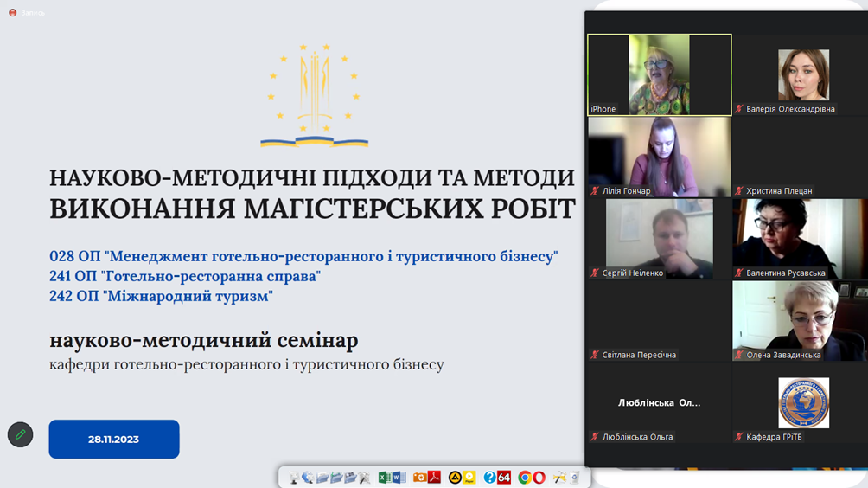Click the 28.11.2023 date button

pyautogui.click(x=114, y=440)
